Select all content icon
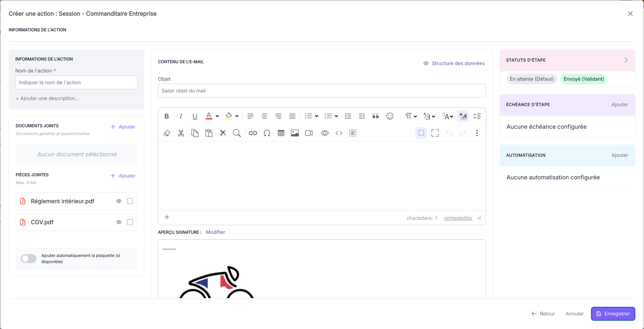644x329 pixels. coord(353,133)
